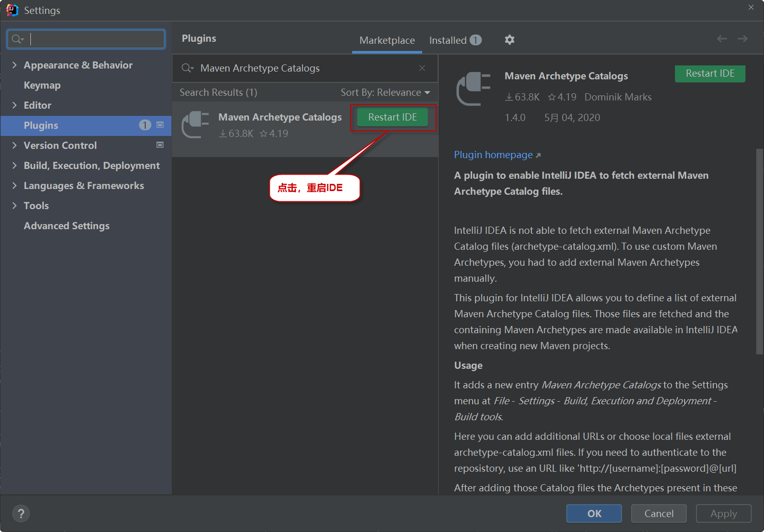Screen dimensions: 764x532
Task: Click the back navigation arrow
Action: (x=722, y=39)
